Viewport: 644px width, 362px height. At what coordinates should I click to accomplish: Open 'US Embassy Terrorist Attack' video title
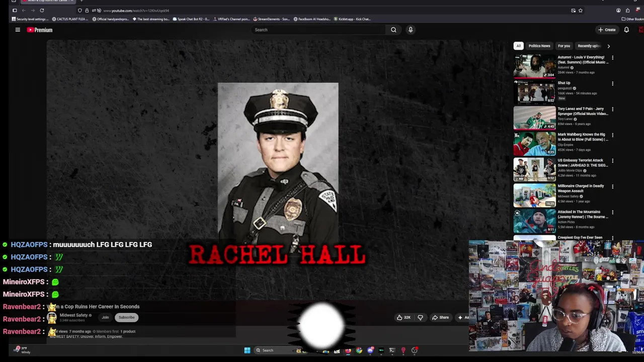pyautogui.click(x=583, y=162)
